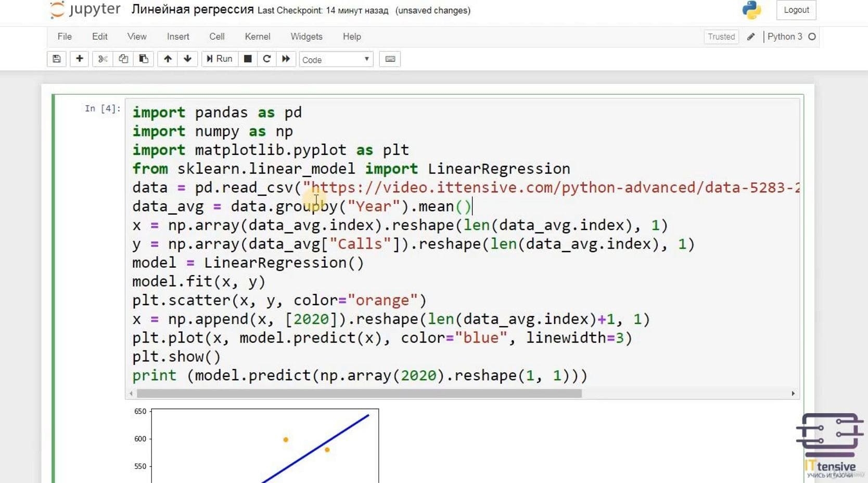Screen dimensions: 868x483
Task: Open the Cell menu
Action: 217,37
